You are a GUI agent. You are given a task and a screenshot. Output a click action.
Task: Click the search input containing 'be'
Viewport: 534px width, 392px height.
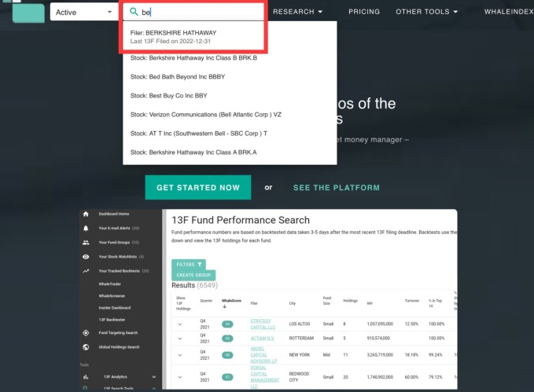coord(193,12)
